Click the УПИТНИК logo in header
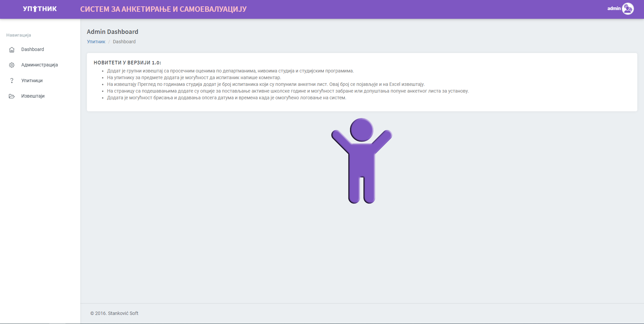The width and height of the screenshot is (644, 324). click(40, 9)
